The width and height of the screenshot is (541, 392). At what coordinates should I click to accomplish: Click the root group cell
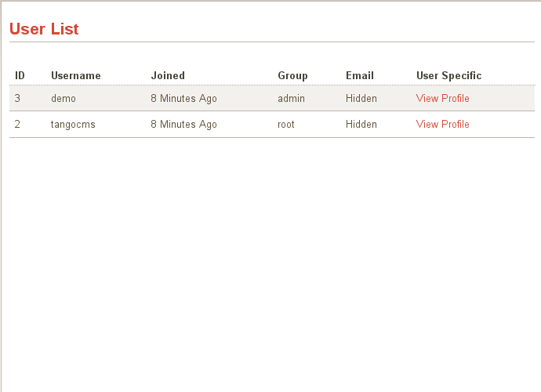286,124
